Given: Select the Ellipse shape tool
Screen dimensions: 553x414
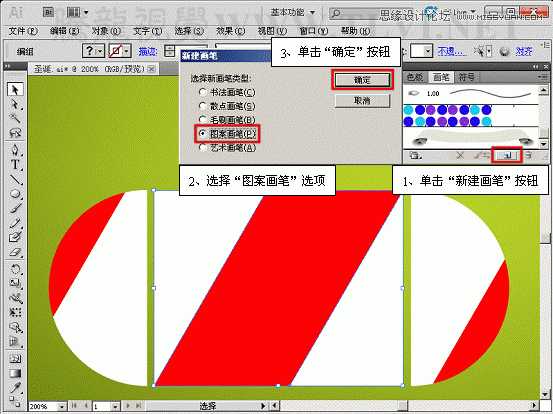Looking at the screenshot, I should pos(15,194).
